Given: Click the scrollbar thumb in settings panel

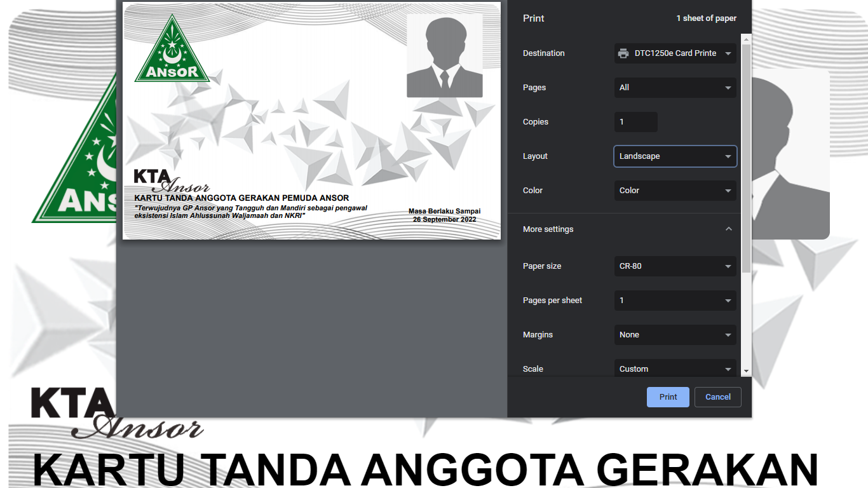Looking at the screenshot, I should pyautogui.click(x=746, y=159).
